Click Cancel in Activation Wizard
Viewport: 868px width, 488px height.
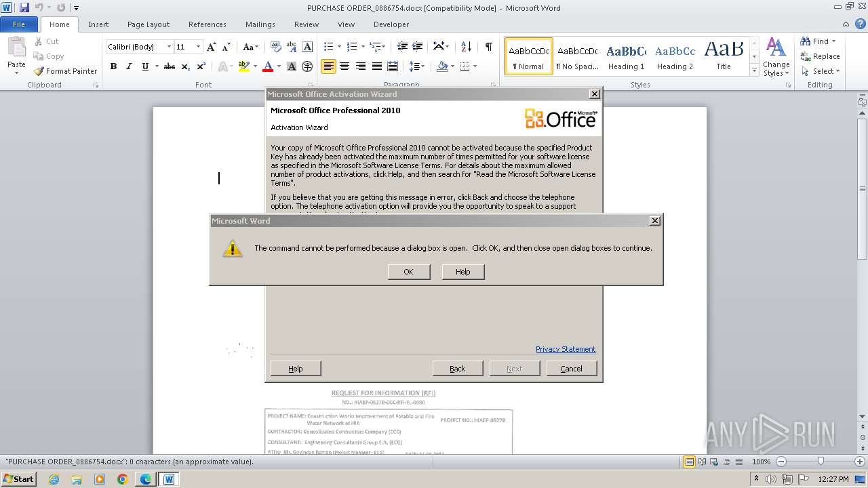click(x=571, y=369)
